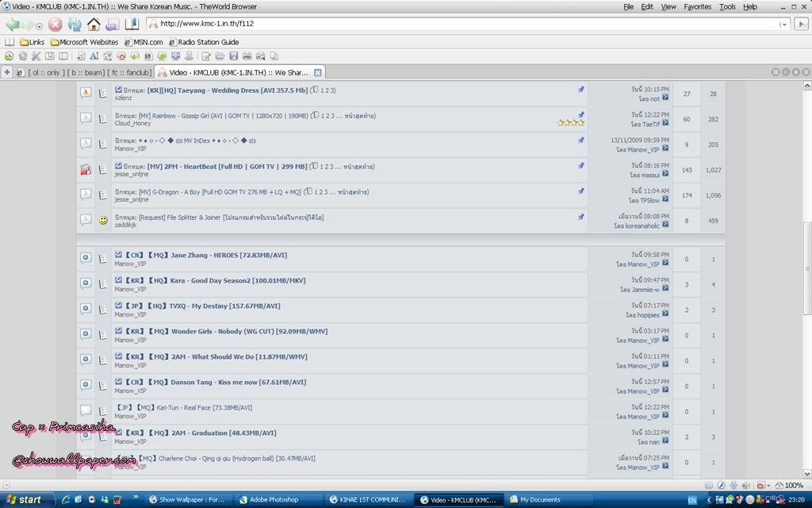Click the text size 'AI' toolbar icon
This screenshot has width=812, height=508.
pyautogui.click(x=94, y=56)
